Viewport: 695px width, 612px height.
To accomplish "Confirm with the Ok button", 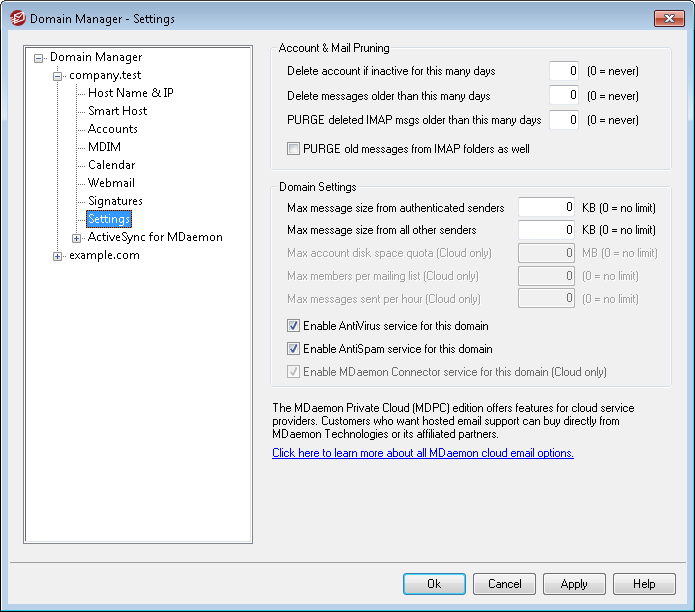I will click(434, 584).
